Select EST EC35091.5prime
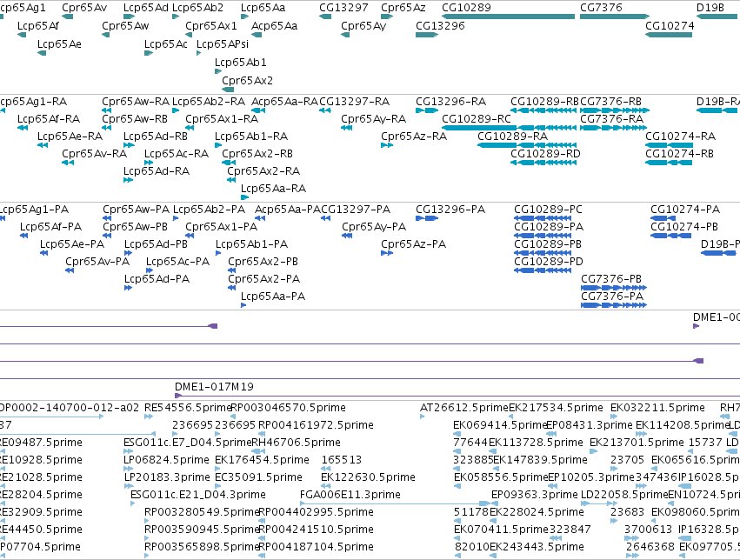Viewport: 740px width, 560px height. pyautogui.click(x=258, y=477)
